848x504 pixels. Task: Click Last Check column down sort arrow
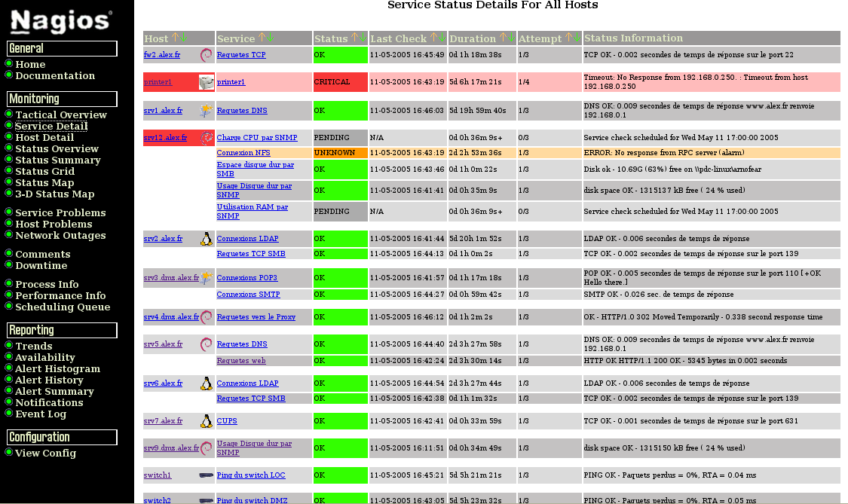[x=442, y=38]
